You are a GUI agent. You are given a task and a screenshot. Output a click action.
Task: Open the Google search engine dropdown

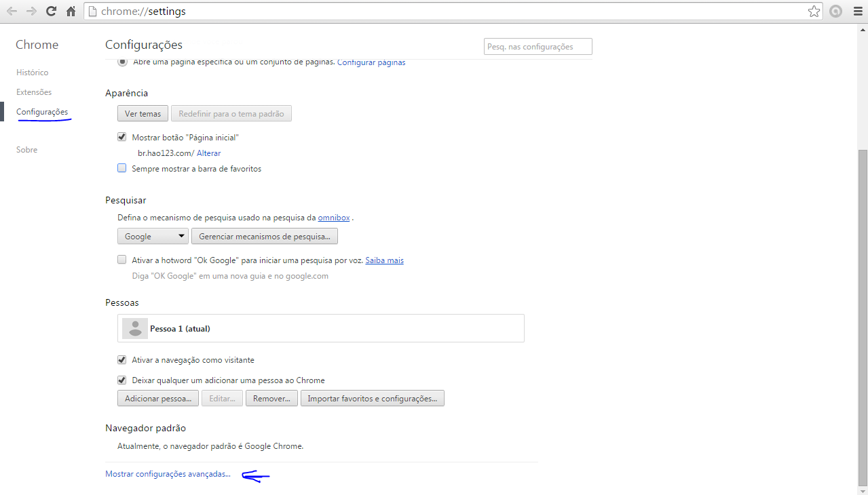tap(153, 237)
